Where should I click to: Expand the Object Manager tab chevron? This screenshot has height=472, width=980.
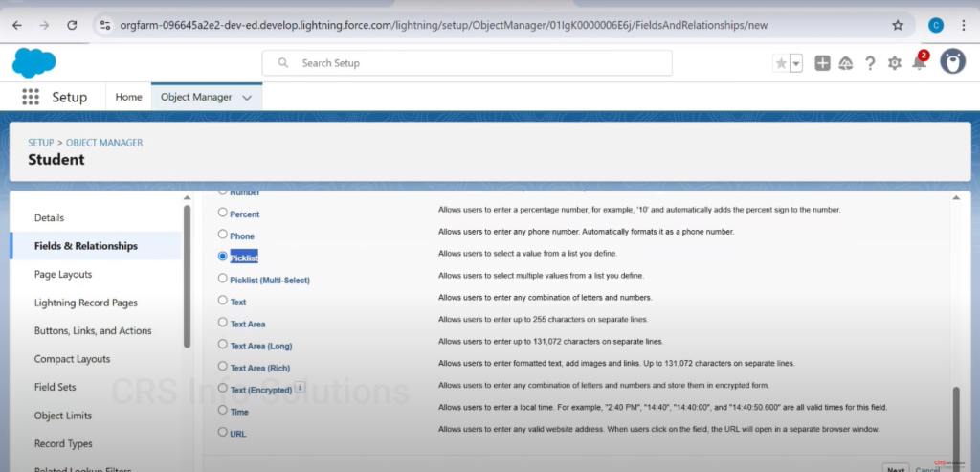point(247,98)
